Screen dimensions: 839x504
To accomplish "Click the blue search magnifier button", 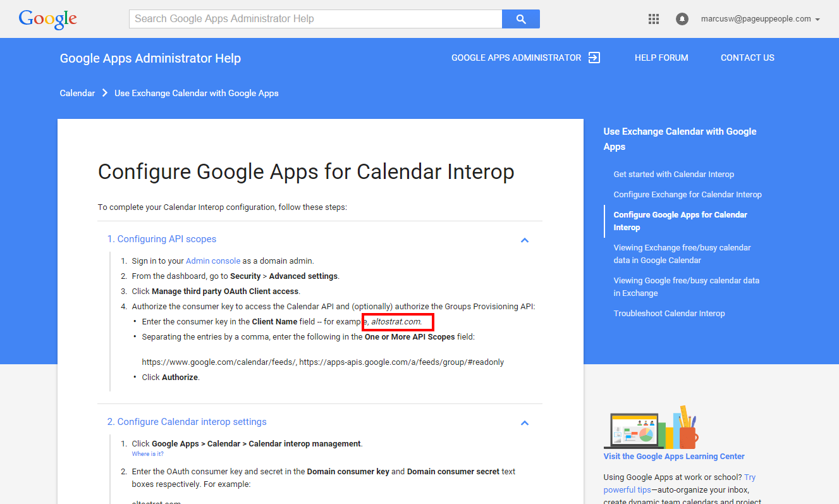I will coord(520,19).
